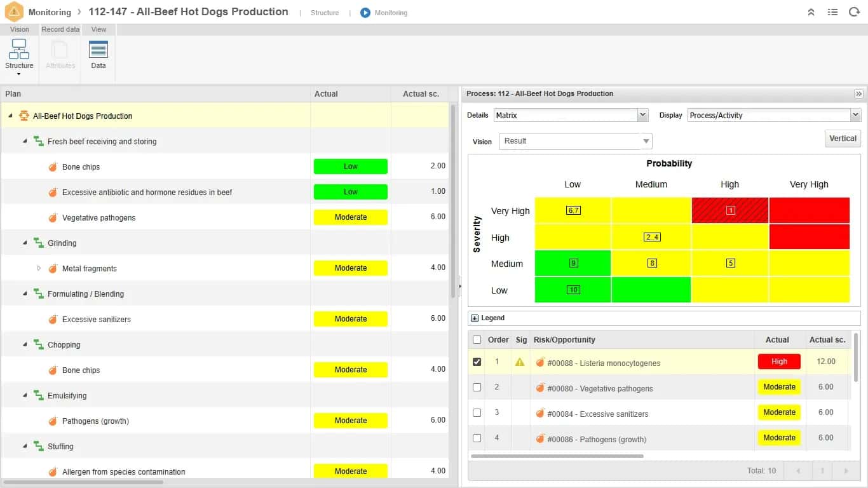The height and width of the screenshot is (488, 868).
Task: Click the collapse-all double chevron icon
Action: pyautogui.click(x=811, y=12)
